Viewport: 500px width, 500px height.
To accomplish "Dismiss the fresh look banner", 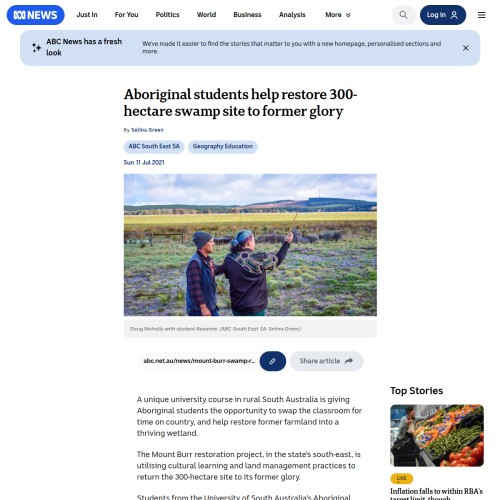I will point(466,48).
